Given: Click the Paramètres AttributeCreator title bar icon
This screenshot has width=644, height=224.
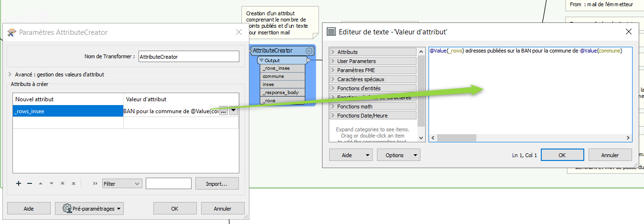Looking at the screenshot, I should 12,32.
